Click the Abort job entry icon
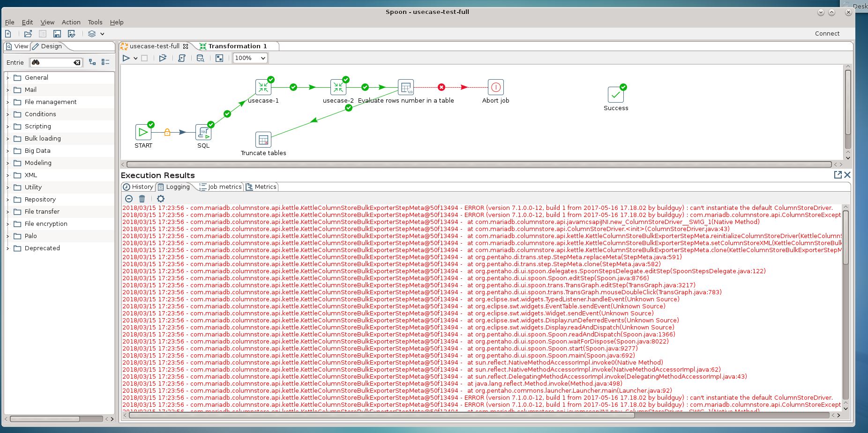The image size is (868, 433). tap(495, 88)
